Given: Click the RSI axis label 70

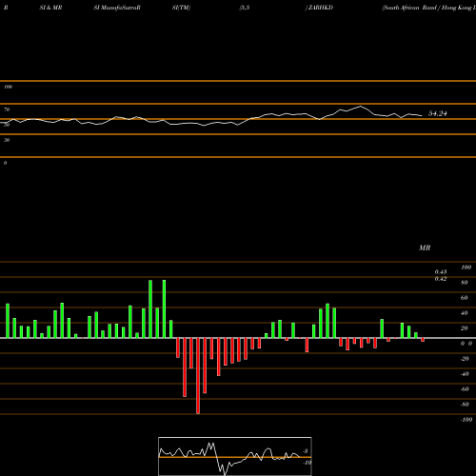Looking at the screenshot, I should coord(7,109).
